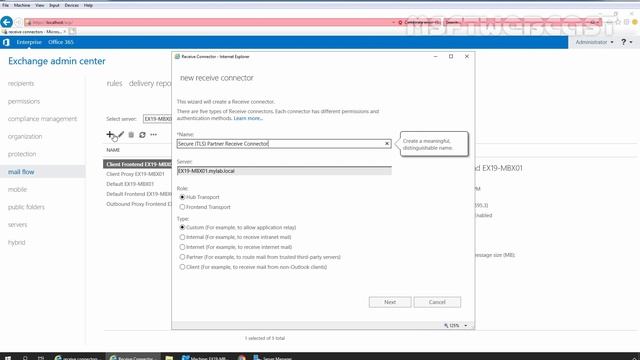Viewport: 640px width, 360px height.
Task: Go to recipients section
Action: (x=21, y=83)
